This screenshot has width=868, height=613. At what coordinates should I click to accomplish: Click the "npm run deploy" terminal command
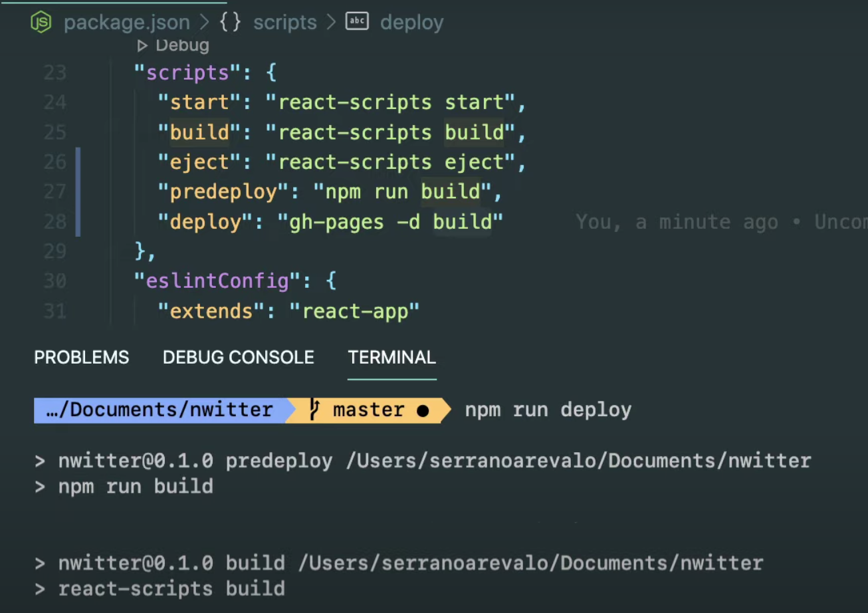[548, 410]
